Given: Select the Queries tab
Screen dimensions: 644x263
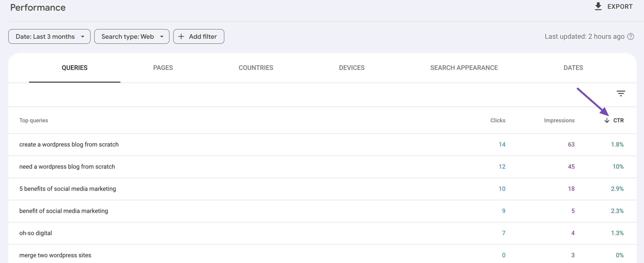Looking at the screenshot, I should (x=74, y=68).
